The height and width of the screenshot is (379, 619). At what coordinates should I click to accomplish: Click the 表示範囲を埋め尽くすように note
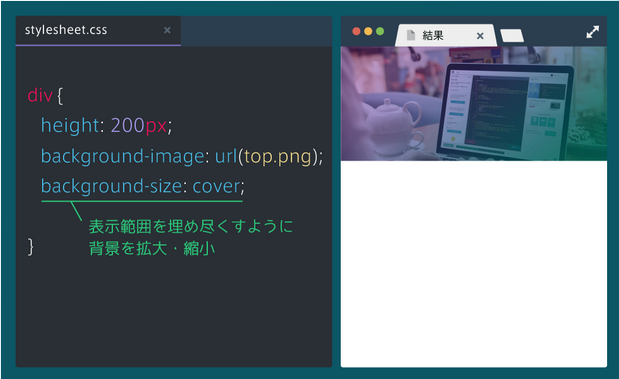pyautogui.click(x=191, y=227)
